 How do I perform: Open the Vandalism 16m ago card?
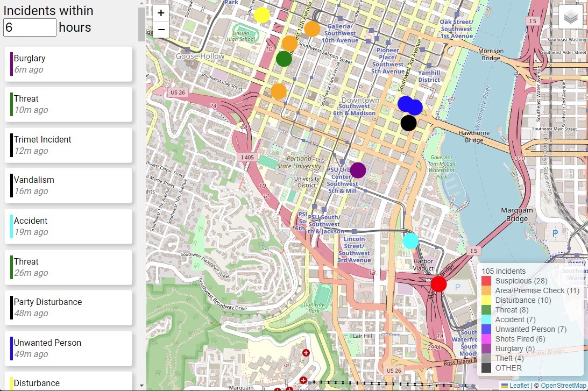[x=68, y=186]
